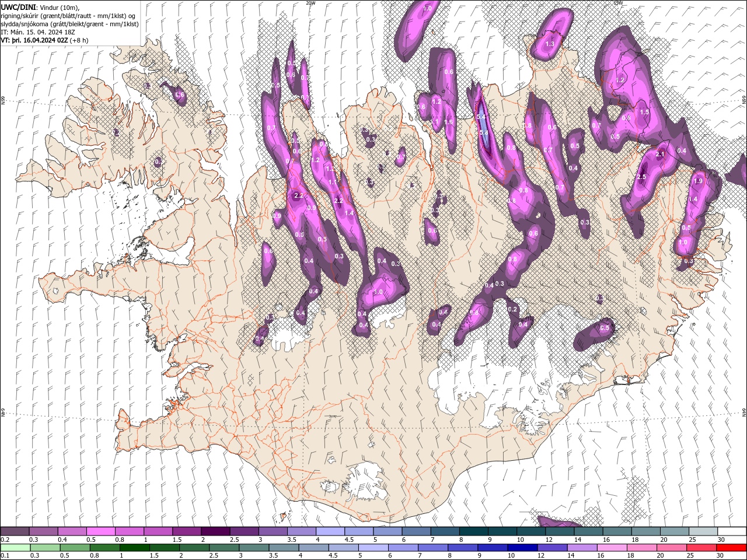Click the pale green 0.1–0.3 rain legend swatch
The height and width of the screenshot is (560, 747).
tap(15, 548)
